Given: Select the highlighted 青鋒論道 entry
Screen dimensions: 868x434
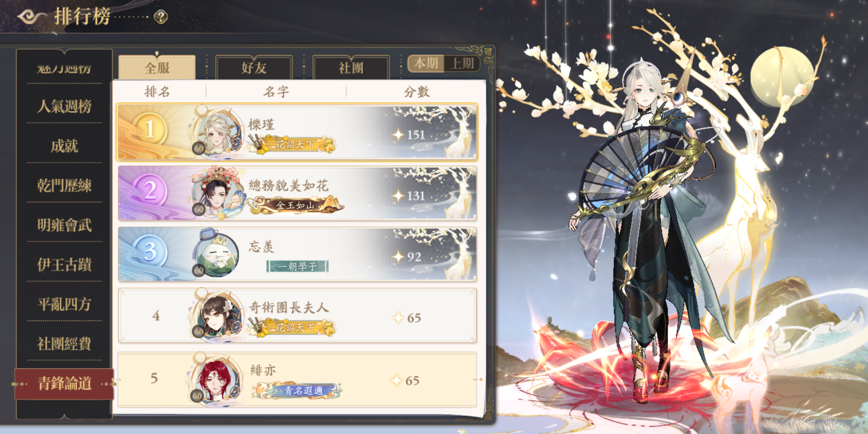Looking at the screenshot, I should [x=64, y=384].
